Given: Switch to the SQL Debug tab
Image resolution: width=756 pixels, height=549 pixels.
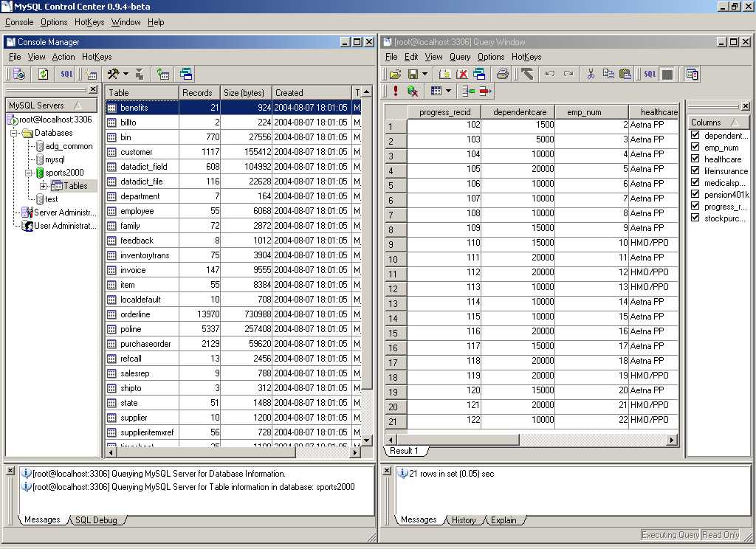Looking at the screenshot, I should click(97, 520).
